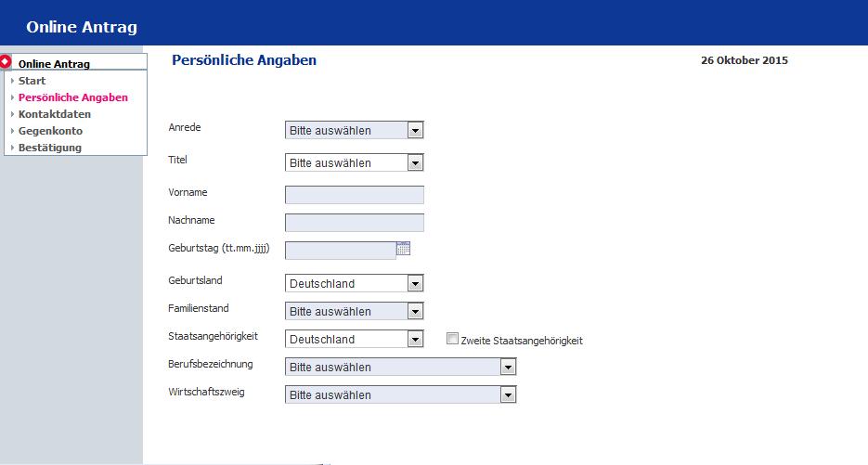868x465 pixels.
Task: Expand the Titel dropdown
Action: [355, 162]
